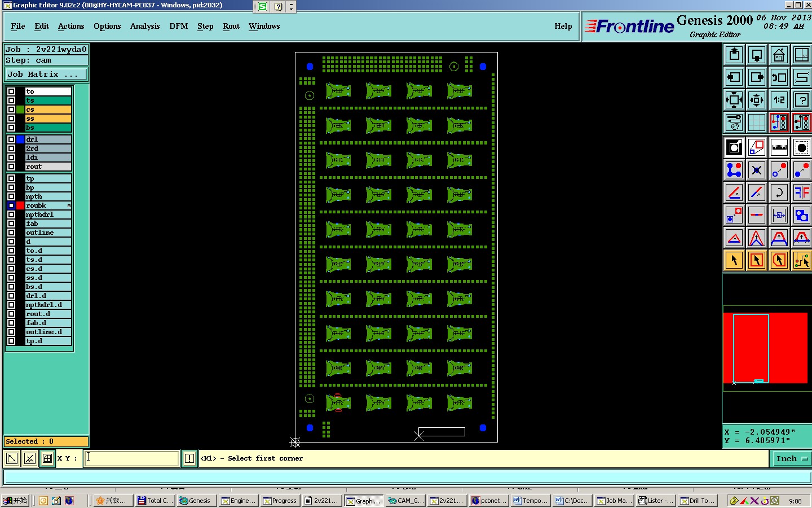Viewport: 812px width, 508px height.
Task: Click the black octagon in dashed box icon
Action: [801, 148]
